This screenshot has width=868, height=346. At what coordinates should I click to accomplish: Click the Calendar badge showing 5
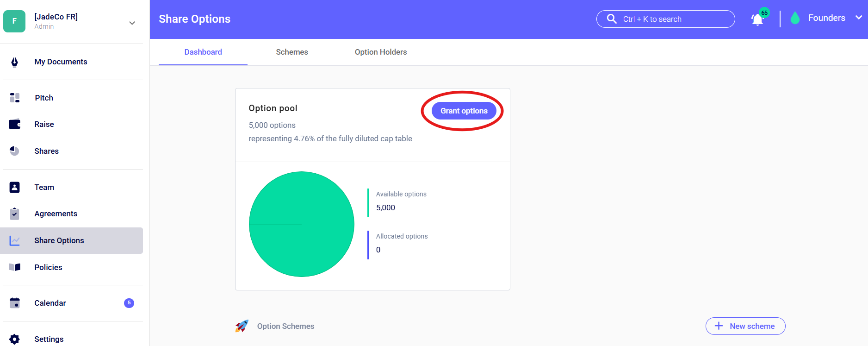coord(129,303)
